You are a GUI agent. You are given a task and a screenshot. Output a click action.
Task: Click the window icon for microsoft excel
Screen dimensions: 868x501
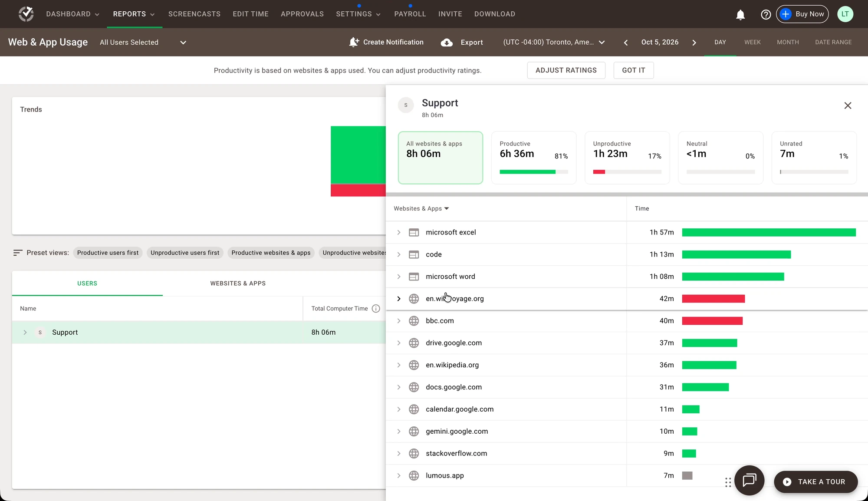(414, 233)
